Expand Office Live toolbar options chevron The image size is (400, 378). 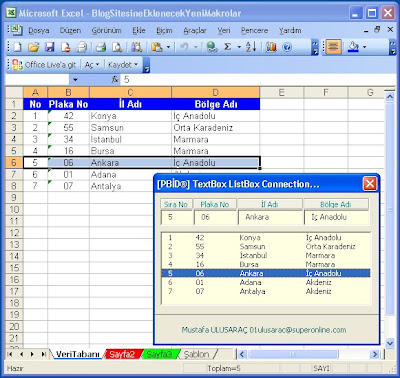146,65
